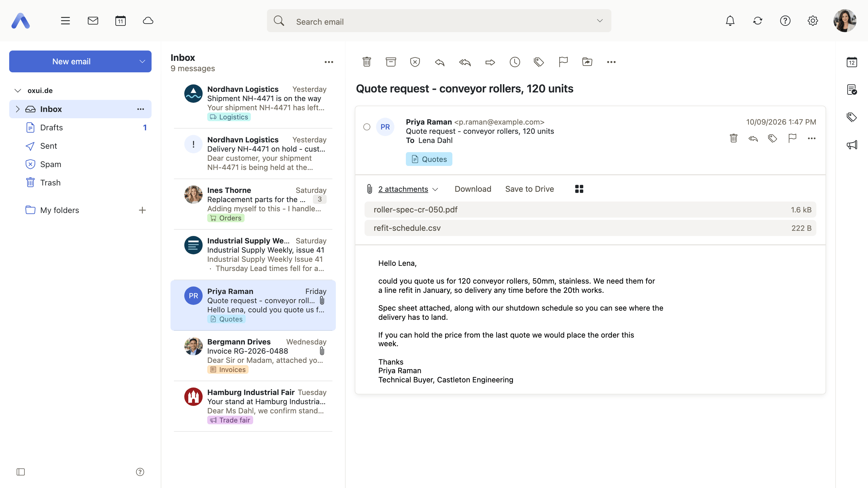Open the announcements megaphone in right sidebar
The height and width of the screenshot is (488, 868).
pyautogui.click(x=852, y=145)
